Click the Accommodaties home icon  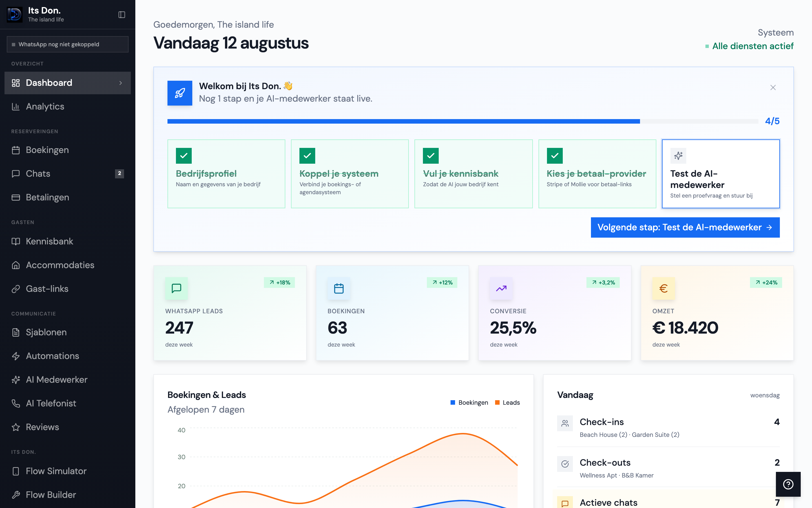pos(16,265)
